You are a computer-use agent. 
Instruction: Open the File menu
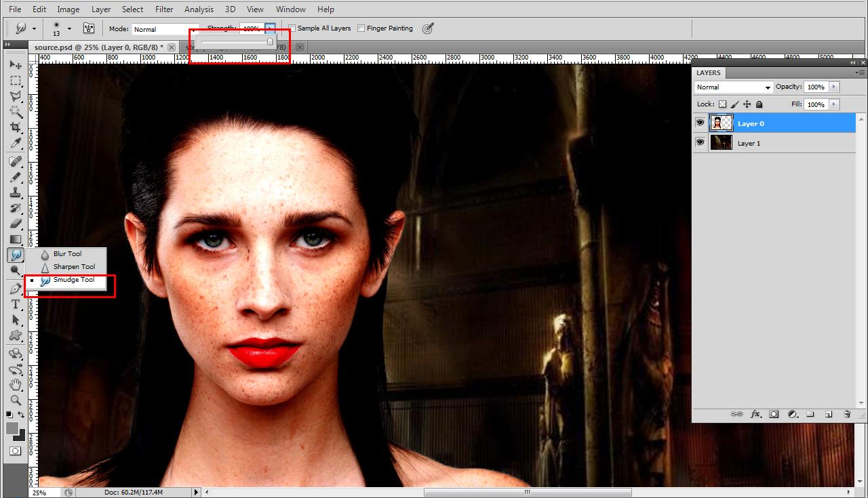pos(15,9)
